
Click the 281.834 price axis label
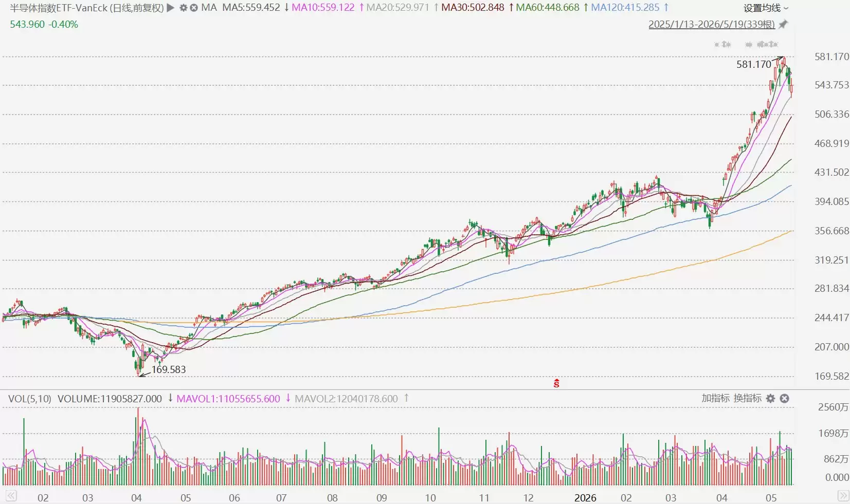pyautogui.click(x=831, y=288)
